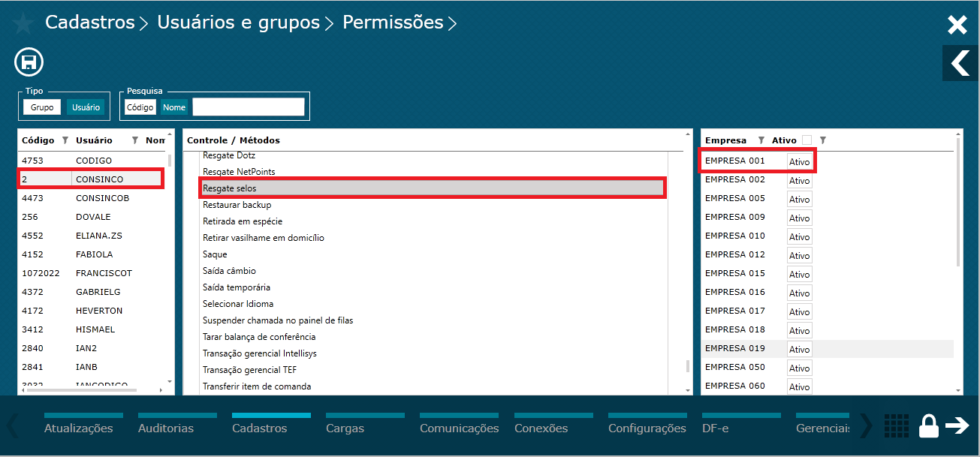Click Usuários e grupos breadcrumb link
This screenshot has width=980, height=457.
(x=239, y=23)
